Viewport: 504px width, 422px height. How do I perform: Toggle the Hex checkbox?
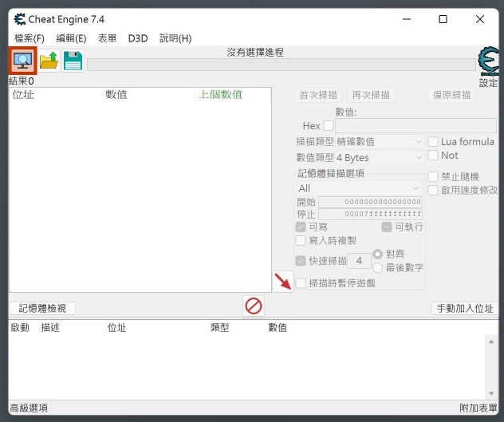329,125
